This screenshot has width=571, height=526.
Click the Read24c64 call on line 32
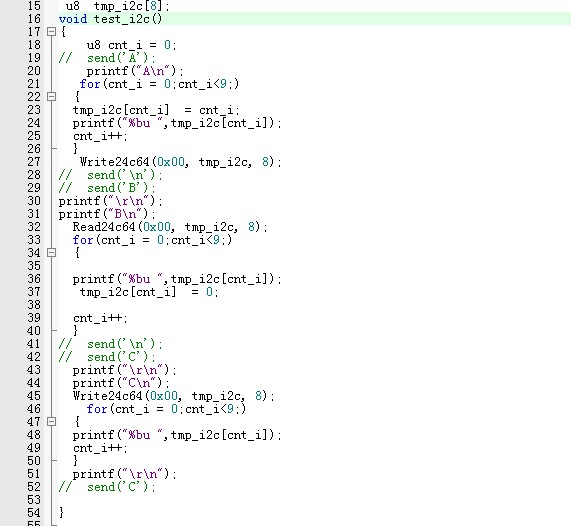pyautogui.click(x=170, y=227)
